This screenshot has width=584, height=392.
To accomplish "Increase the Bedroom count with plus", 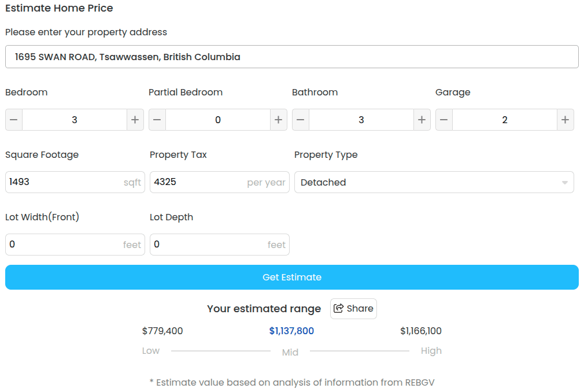I will 135,120.
